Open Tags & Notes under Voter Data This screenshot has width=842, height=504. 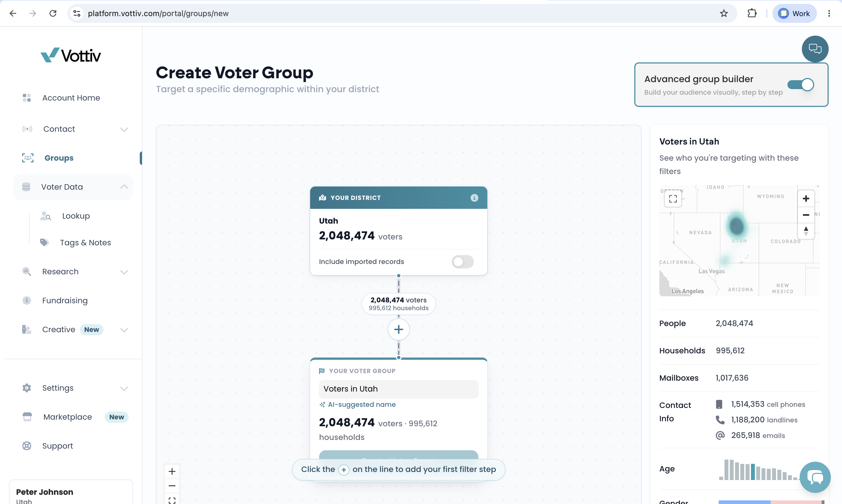click(85, 243)
